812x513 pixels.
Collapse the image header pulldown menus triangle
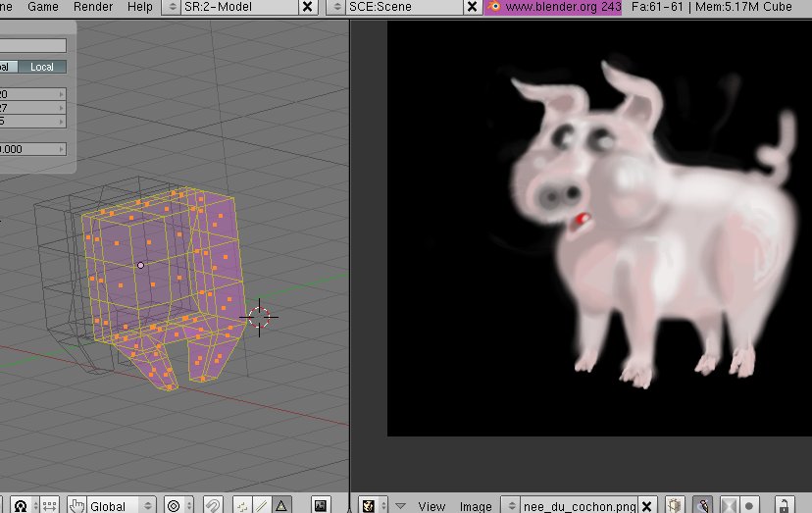pyautogui.click(x=400, y=505)
